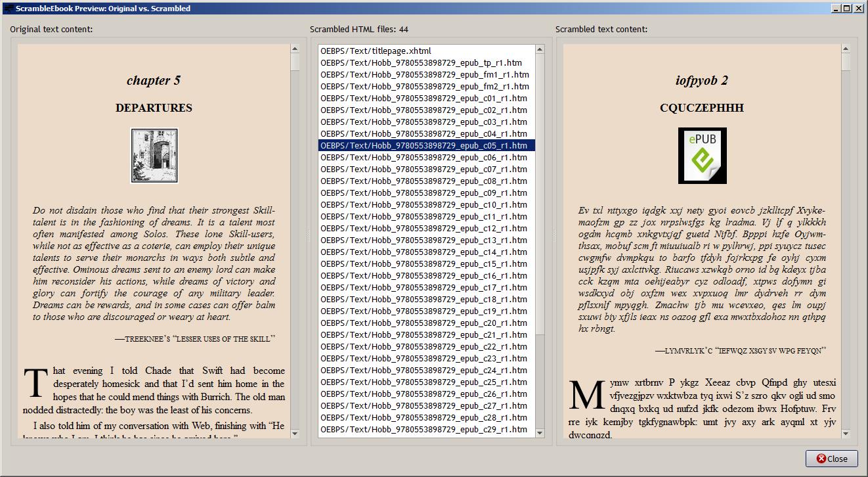Select the epub_c03_r1.htm file entry
The image size is (868, 477).
pyautogui.click(x=427, y=122)
